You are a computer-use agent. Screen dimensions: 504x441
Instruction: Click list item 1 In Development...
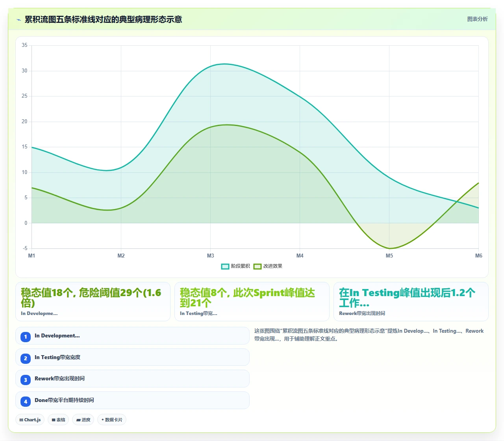[132, 336]
